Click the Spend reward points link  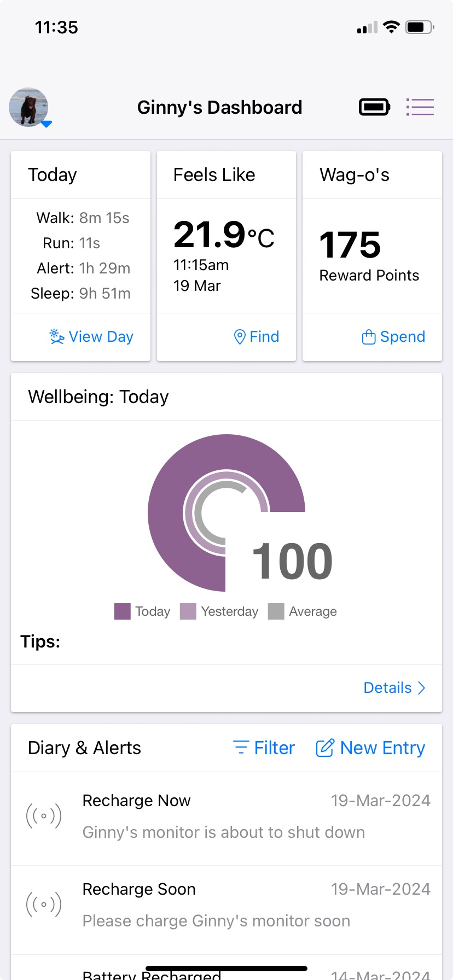(x=402, y=337)
